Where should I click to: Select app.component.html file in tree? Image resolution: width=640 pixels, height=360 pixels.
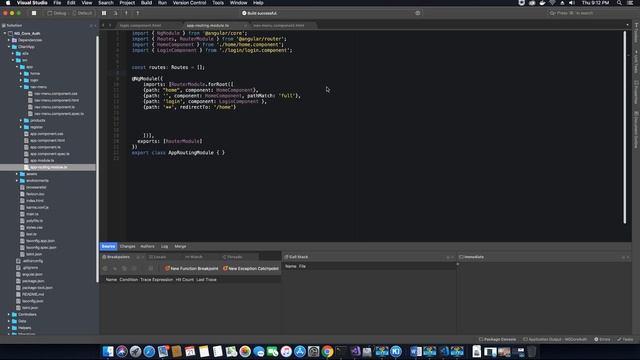(47, 140)
